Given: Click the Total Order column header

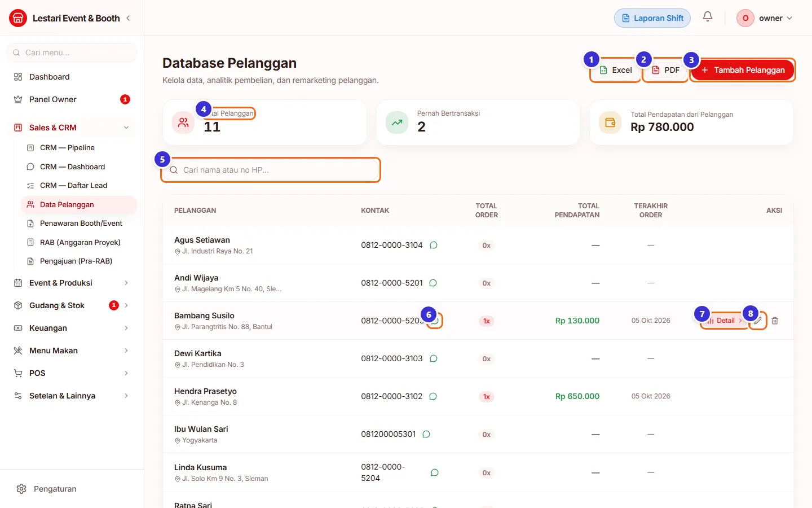Looking at the screenshot, I should coord(487,211).
